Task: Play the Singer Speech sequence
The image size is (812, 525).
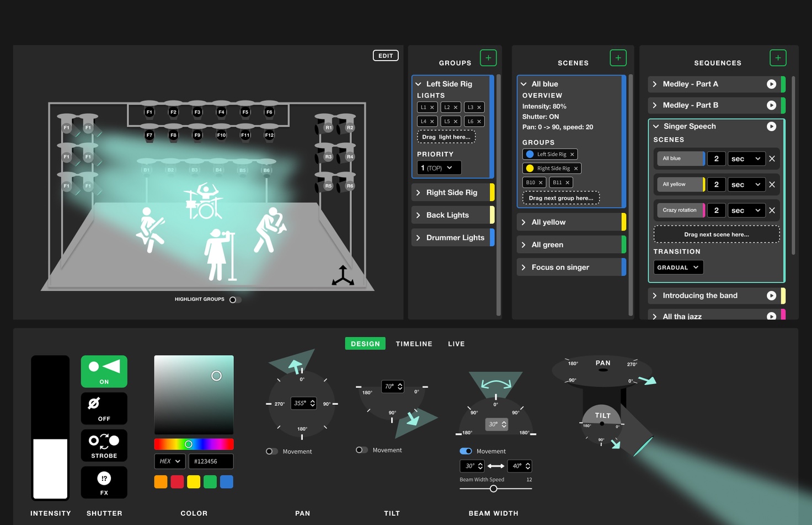Action: pos(771,126)
